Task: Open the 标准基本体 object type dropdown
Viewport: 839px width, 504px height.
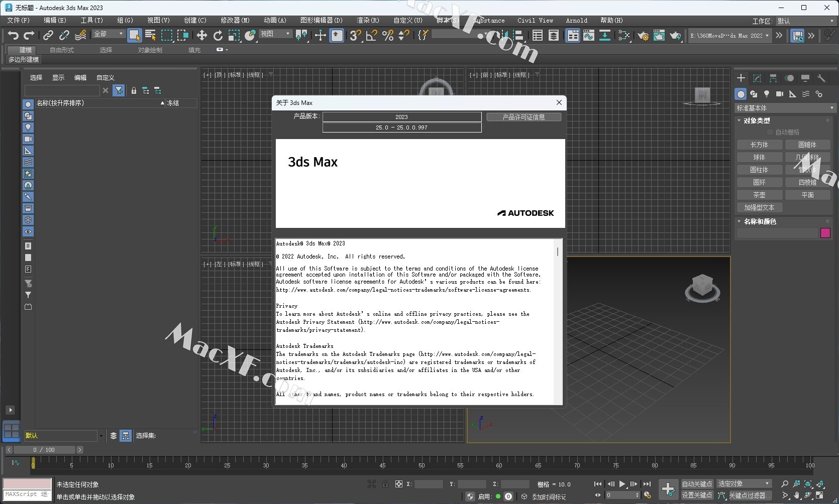Action: point(785,108)
